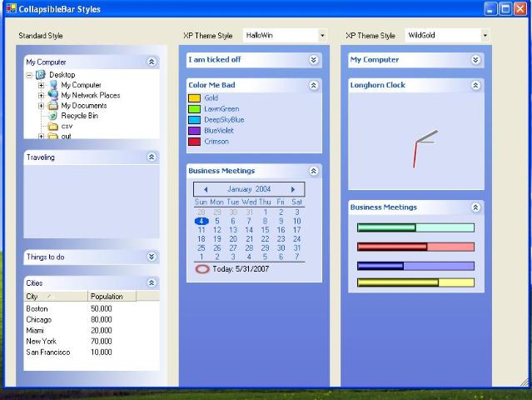Image resolution: width=532 pixels, height=400 pixels.
Task: Maximize the CollapsibleBar Styles window
Action: pos(505,9)
